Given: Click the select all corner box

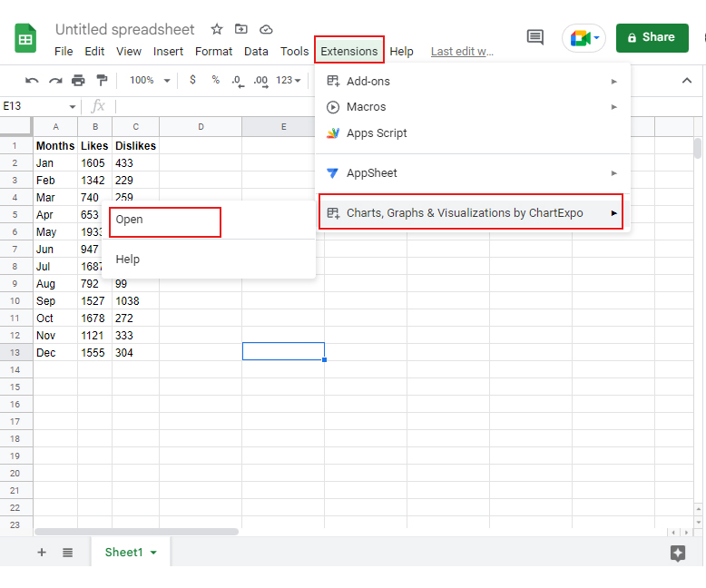Looking at the screenshot, I should [x=16, y=126].
